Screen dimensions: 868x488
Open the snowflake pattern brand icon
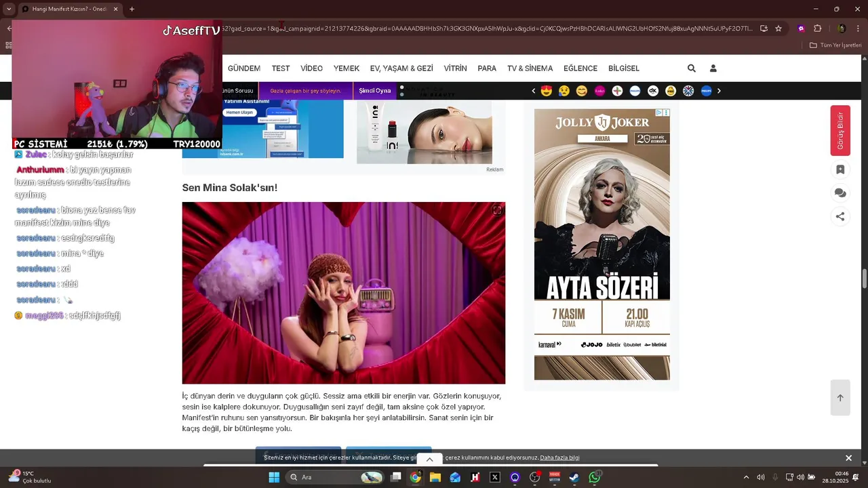(688, 91)
